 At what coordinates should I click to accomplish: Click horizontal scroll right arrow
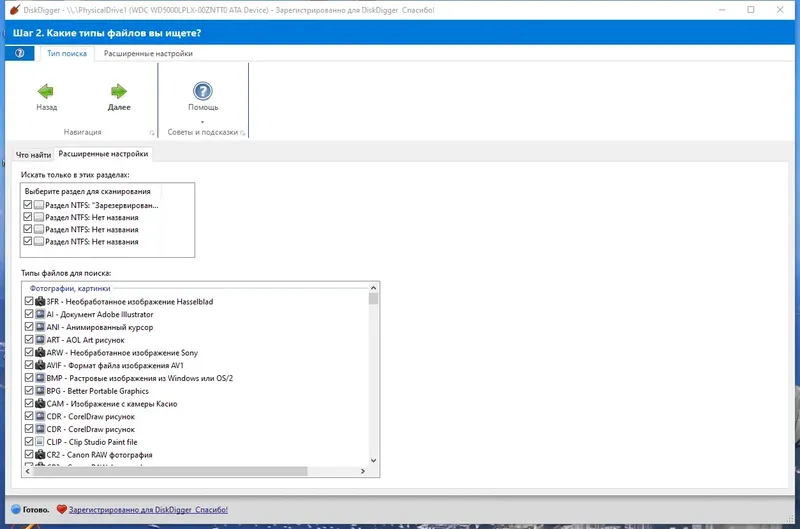(363, 471)
